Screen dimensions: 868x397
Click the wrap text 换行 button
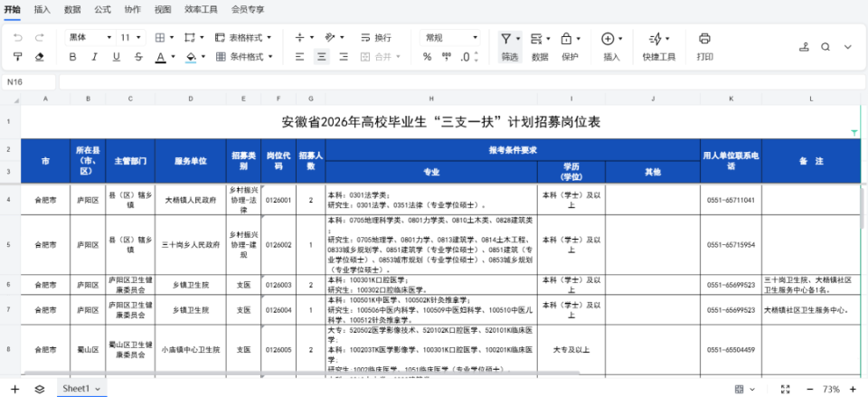[376, 38]
